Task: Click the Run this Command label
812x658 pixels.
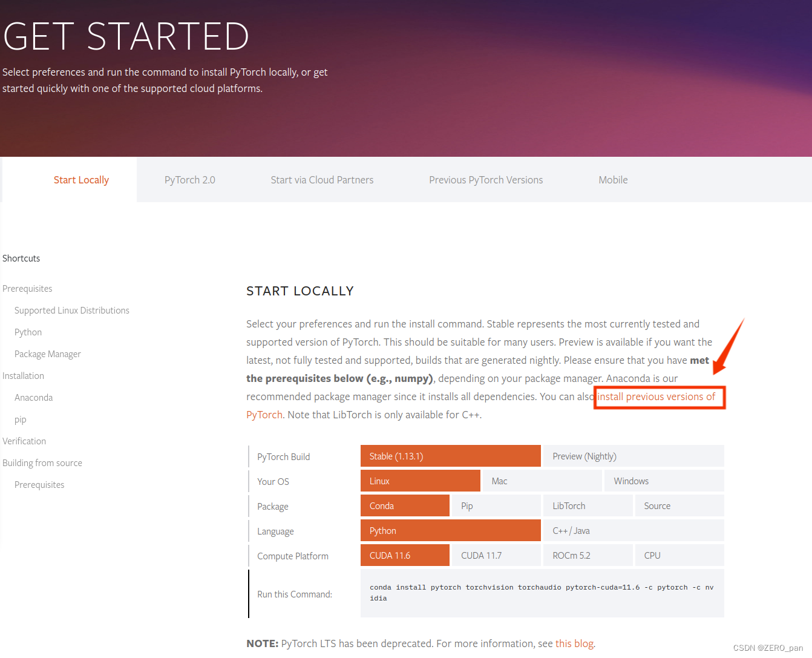Action: (x=295, y=594)
